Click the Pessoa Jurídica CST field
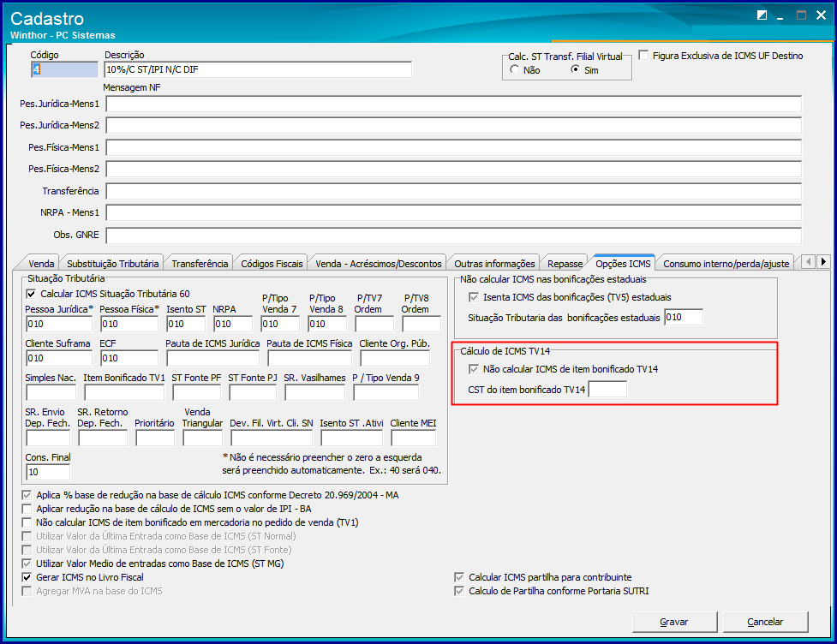This screenshot has width=837, height=644. tap(59, 324)
